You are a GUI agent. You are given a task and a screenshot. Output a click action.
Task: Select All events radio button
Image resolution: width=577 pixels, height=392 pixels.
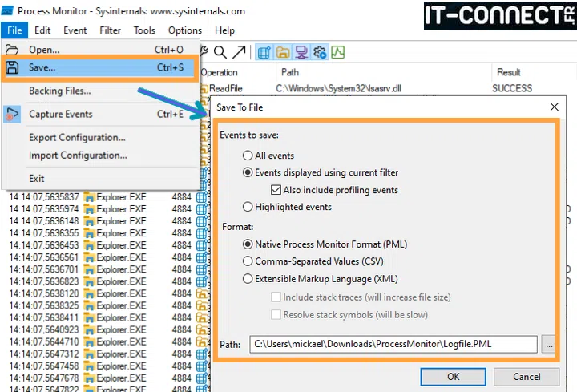tap(248, 156)
